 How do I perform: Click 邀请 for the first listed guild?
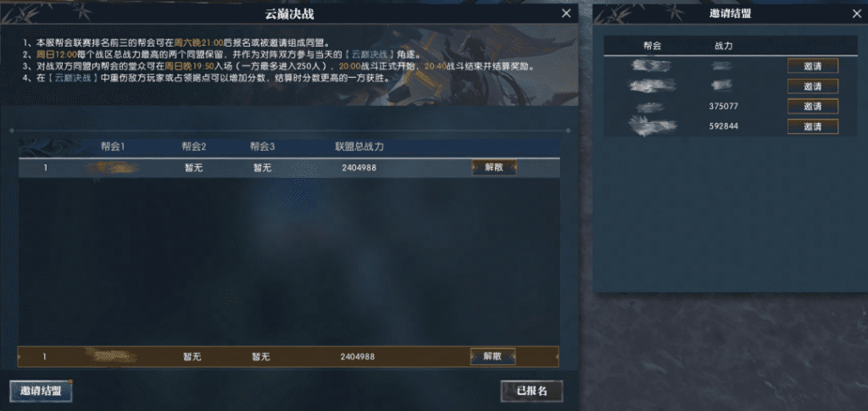point(813,66)
